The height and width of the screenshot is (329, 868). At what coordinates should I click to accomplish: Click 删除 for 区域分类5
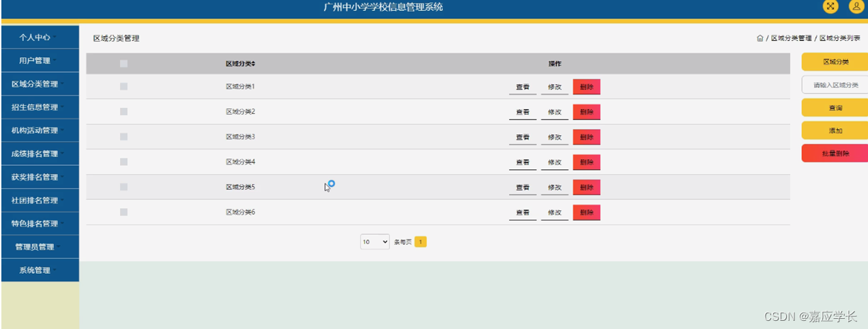[586, 188]
